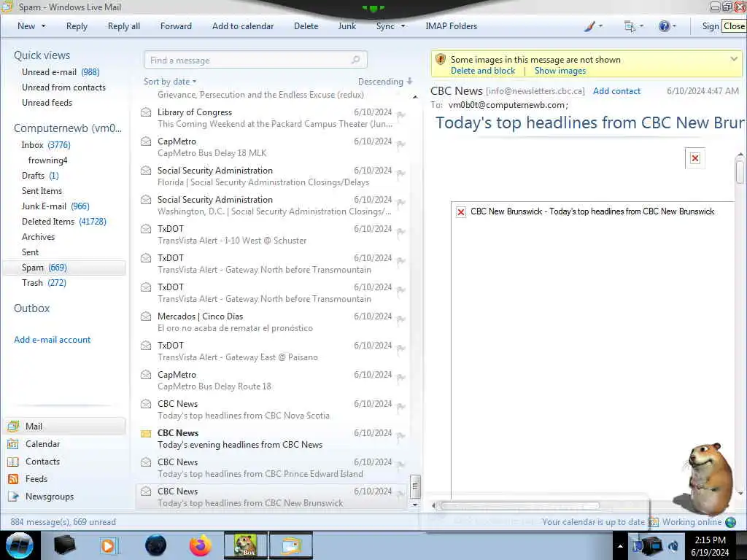Click Add e-mail account link
Viewport: 747px width, 560px height.
tap(52, 340)
